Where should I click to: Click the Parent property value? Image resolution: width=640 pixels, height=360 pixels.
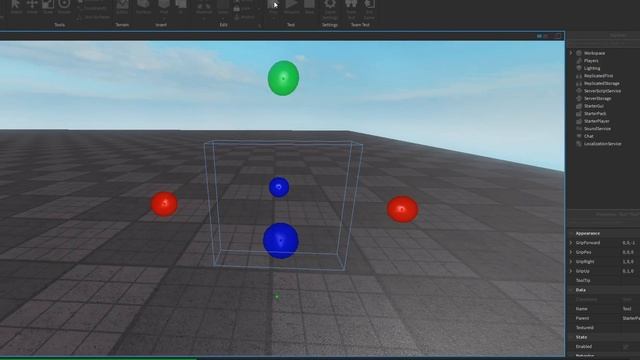[631, 318]
